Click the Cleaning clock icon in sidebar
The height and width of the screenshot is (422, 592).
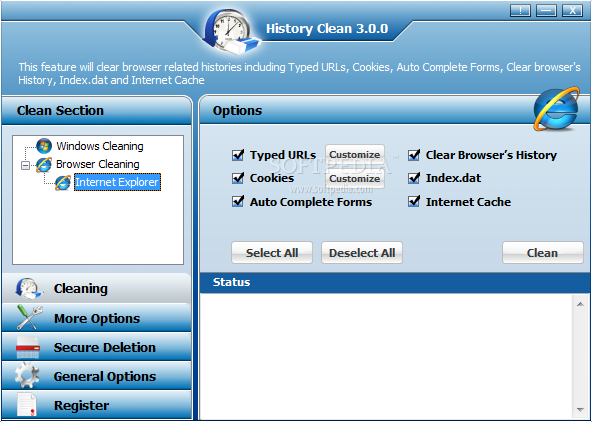point(29,288)
